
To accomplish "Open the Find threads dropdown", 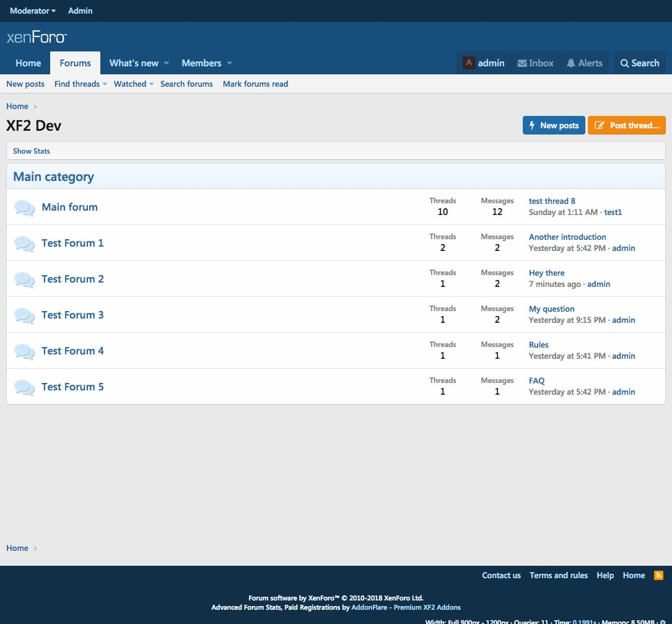I will pos(81,84).
